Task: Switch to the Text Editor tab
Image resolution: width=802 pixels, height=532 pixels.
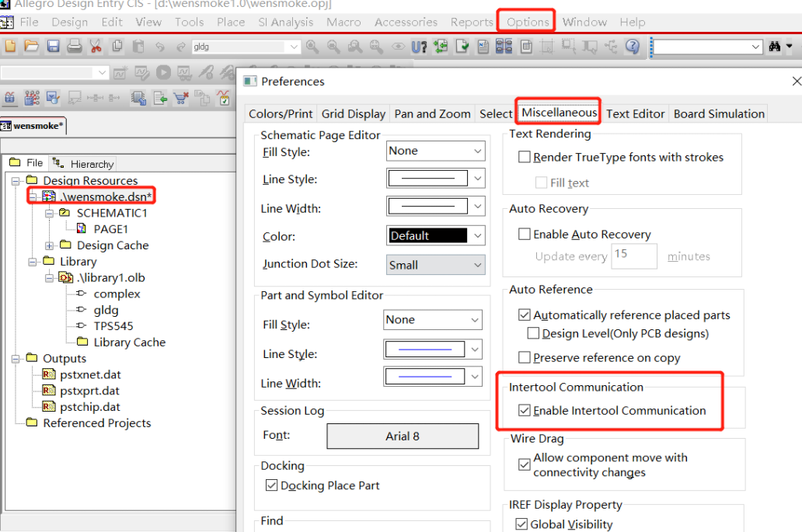Action: pos(635,113)
